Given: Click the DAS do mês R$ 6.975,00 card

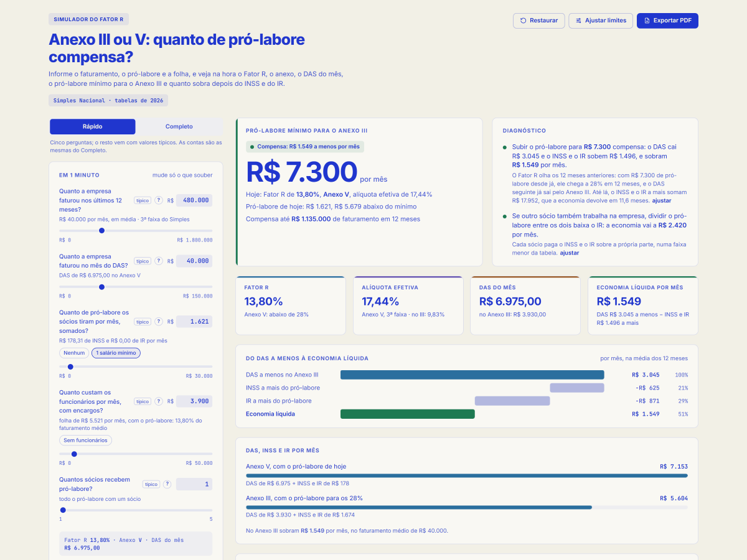Looking at the screenshot, I should point(525,306).
